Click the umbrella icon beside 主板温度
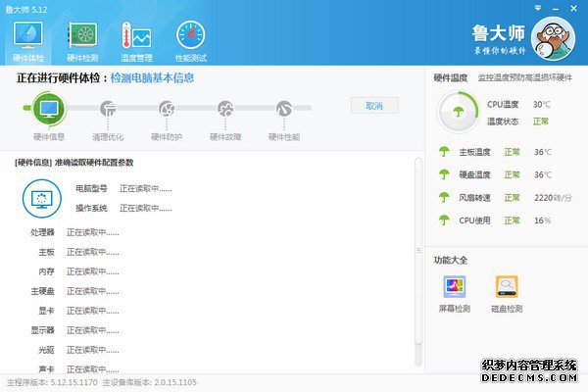 [444, 152]
